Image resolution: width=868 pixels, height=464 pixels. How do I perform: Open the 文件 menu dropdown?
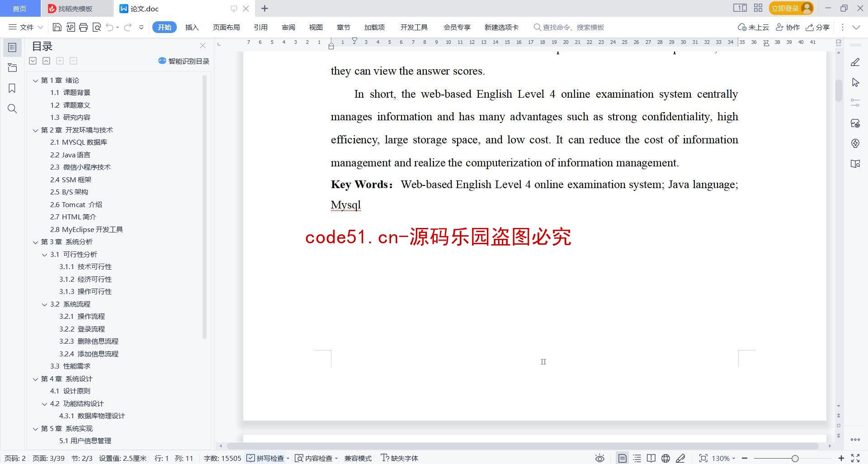pyautogui.click(x=26, y=27)
